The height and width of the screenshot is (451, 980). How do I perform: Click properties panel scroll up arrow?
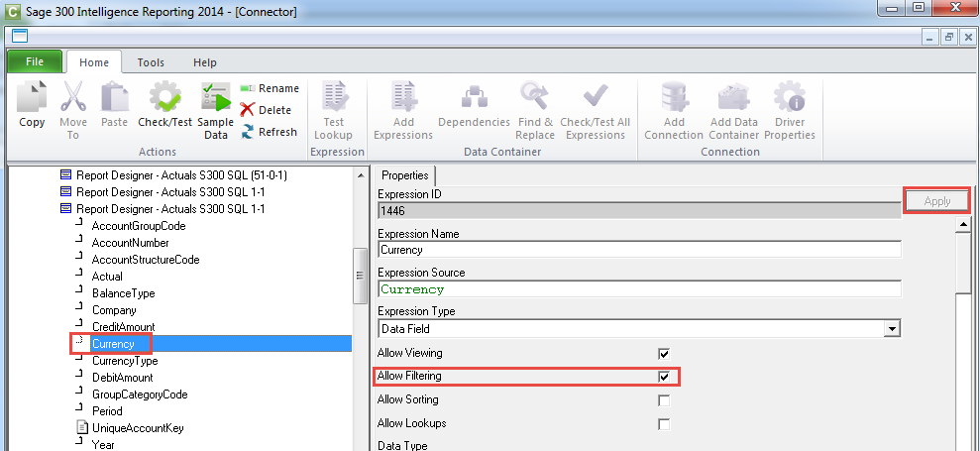[964, 224]
